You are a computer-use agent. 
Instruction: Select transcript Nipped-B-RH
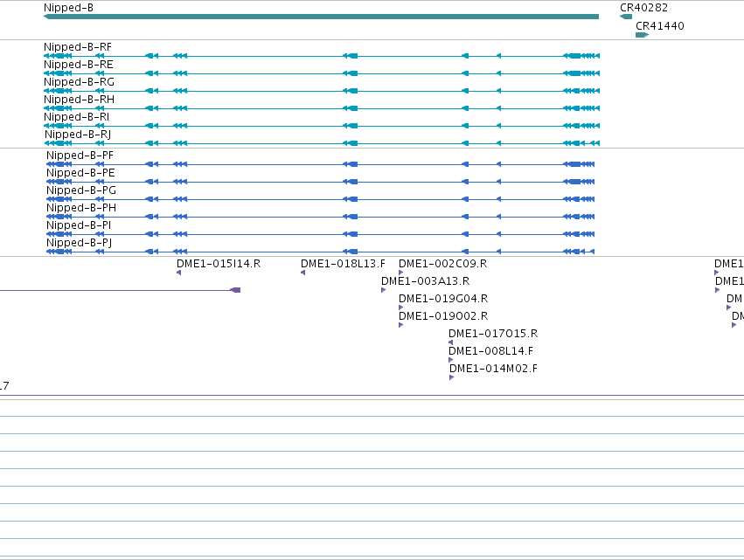(x=322, y=108)
